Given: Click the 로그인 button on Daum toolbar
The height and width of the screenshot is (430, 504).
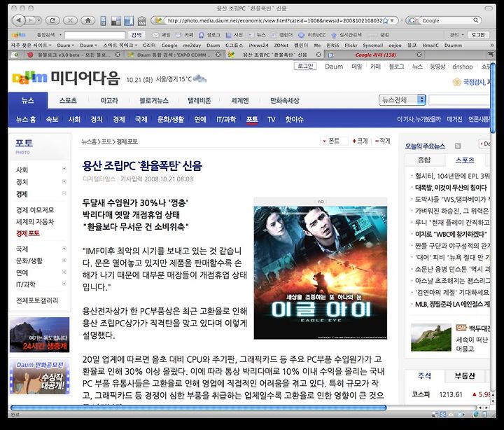Looking at the screenshot, I should tap(478, 35).
